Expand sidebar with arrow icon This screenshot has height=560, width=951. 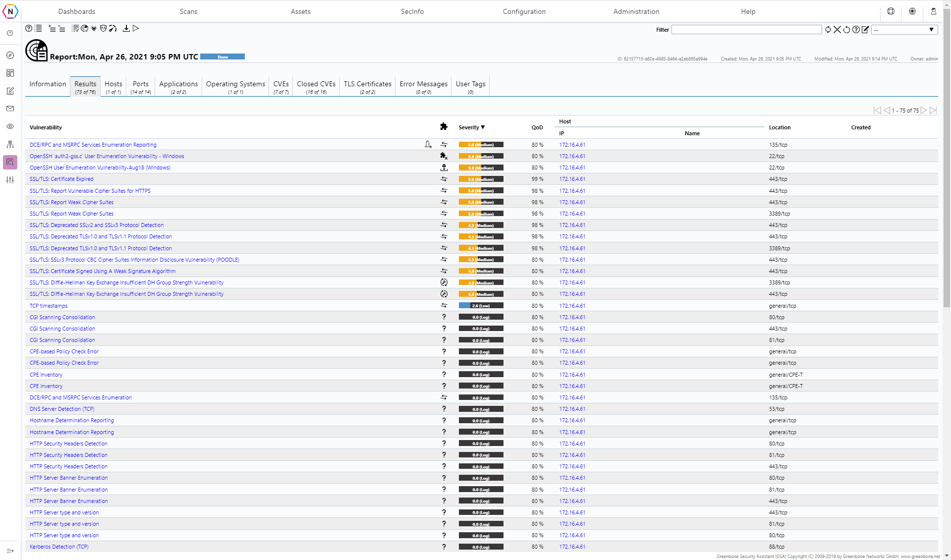(x=10, y=551)
